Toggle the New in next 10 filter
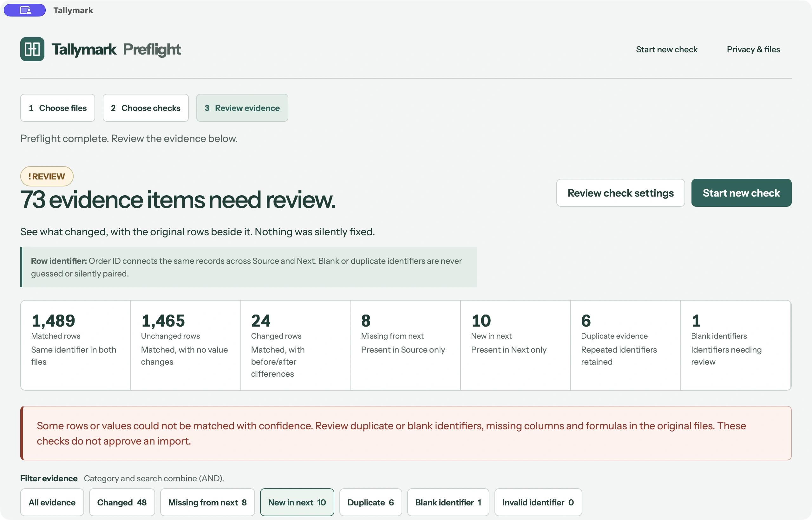 [297, 502]
